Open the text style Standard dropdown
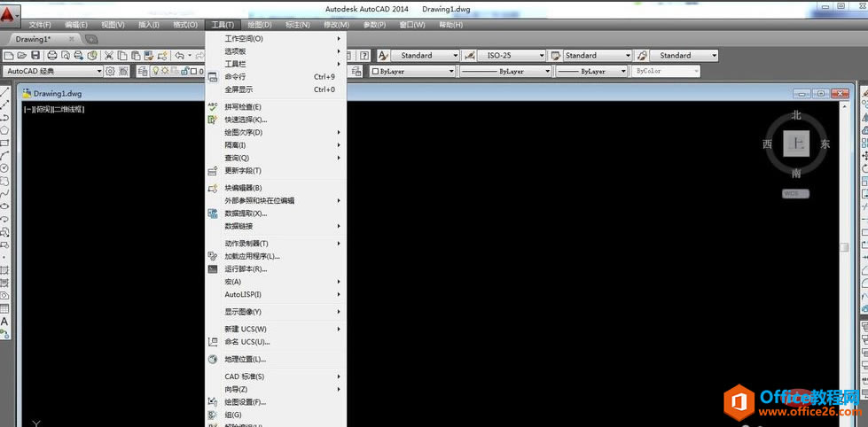The height and width of the screenshot is (427, 868). point(426,55)
